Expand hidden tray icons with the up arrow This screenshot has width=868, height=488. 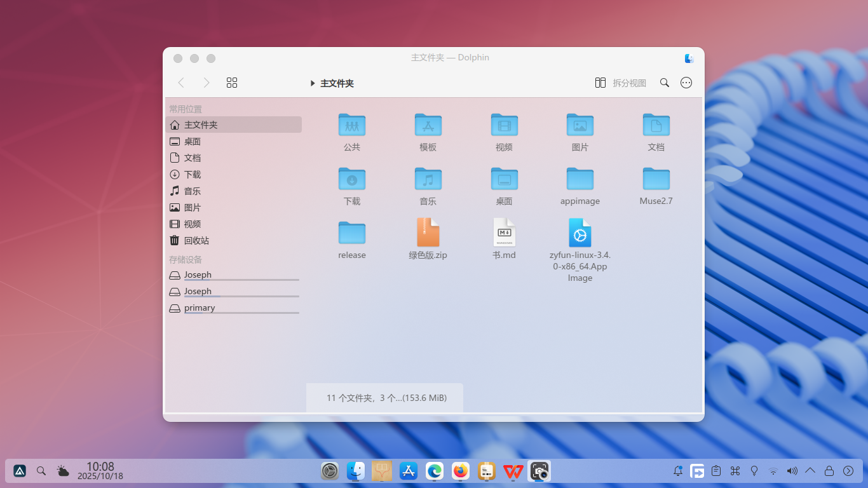[x=810, y=471]
